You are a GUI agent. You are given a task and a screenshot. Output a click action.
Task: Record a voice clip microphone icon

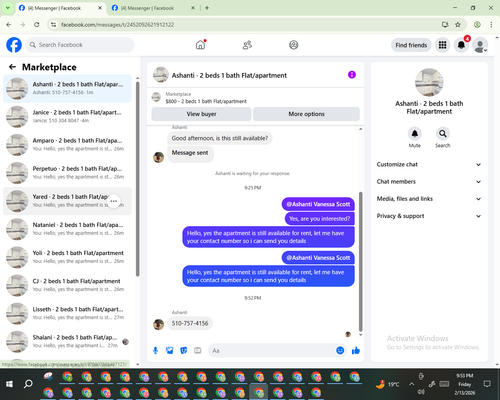point(155,350)
